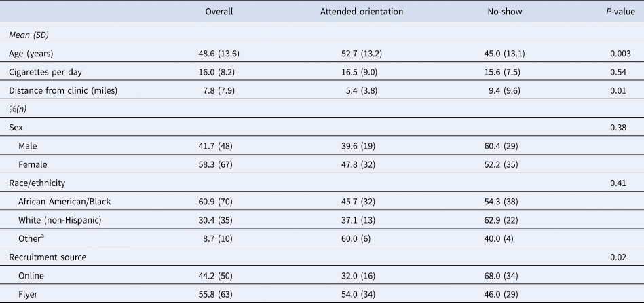This screenshot has width=644, height=303.
Task: Select the Male row label
Action: pyautogui.click(x=31, y=145)
